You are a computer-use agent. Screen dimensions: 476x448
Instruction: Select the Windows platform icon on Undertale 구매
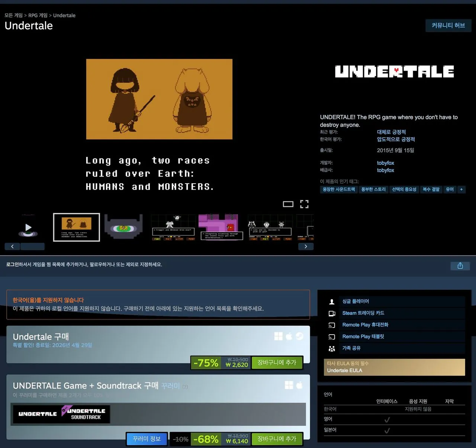pyautogui.click(x=278, y=336)
